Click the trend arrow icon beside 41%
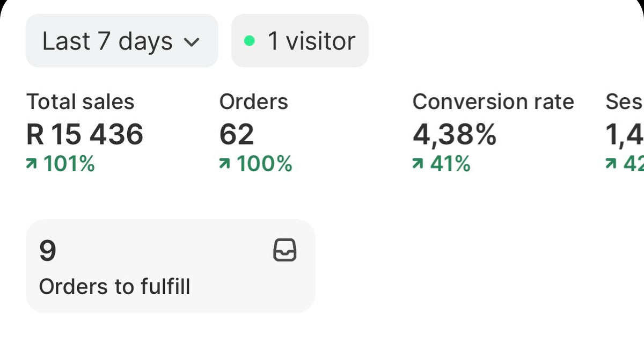Image resolution: width=644 pixels, height=356 pixels. point(418,164)
